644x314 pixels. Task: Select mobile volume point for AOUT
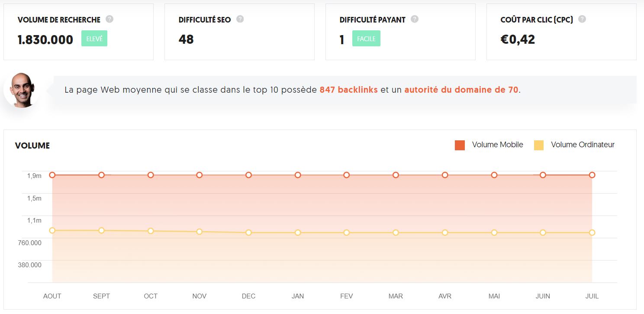tap(52, 175)
